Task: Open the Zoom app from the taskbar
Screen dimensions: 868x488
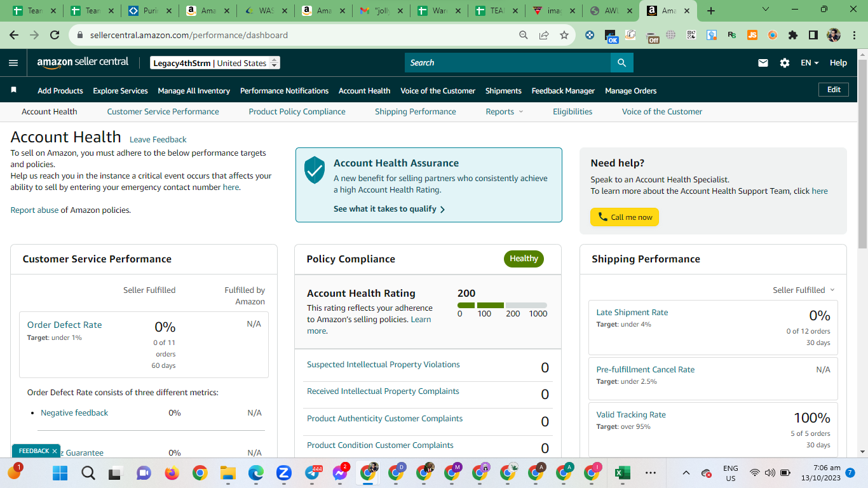Action: [x=283, y=473]
